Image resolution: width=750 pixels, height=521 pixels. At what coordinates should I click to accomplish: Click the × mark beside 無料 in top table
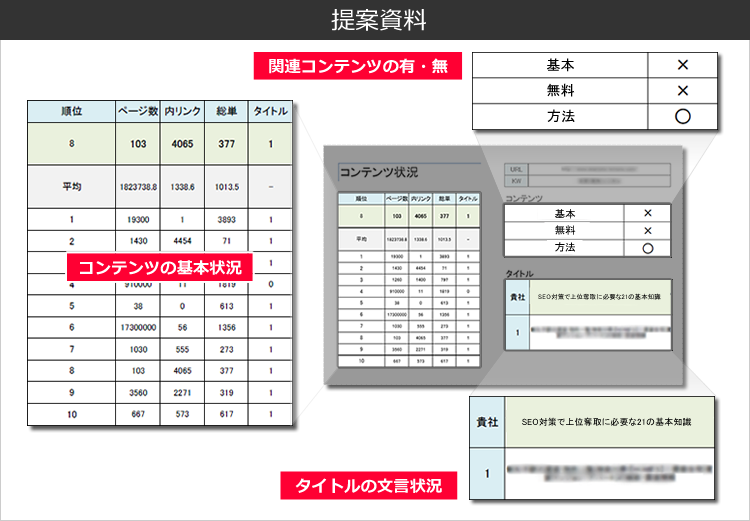pyautogui.click(x=683, y=90)
